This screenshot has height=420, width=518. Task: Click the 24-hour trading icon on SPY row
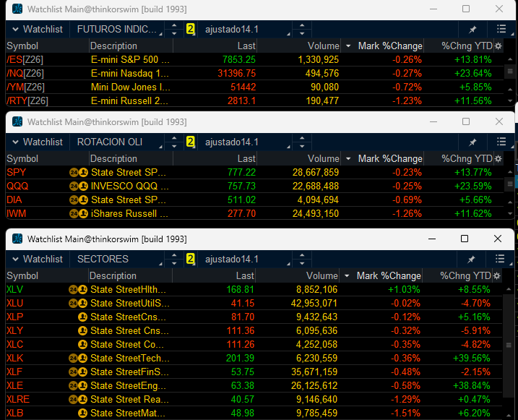click(x=74, y=173)
